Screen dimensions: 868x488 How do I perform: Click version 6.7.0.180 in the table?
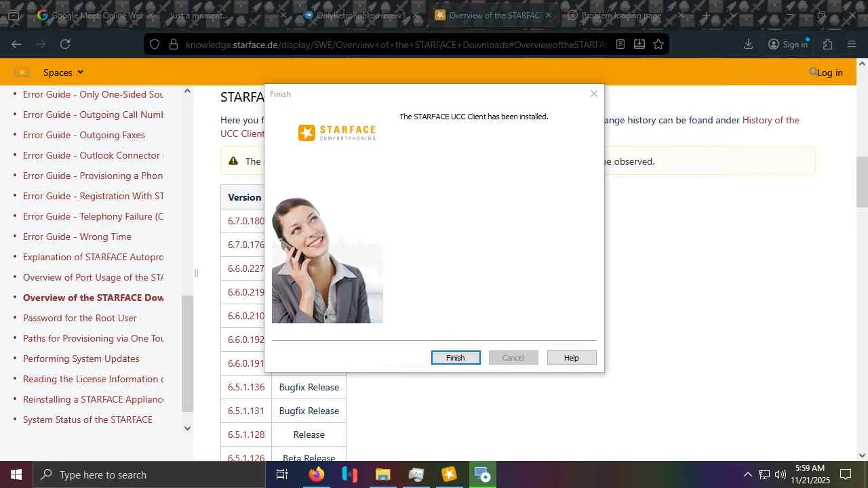point(246,221)
